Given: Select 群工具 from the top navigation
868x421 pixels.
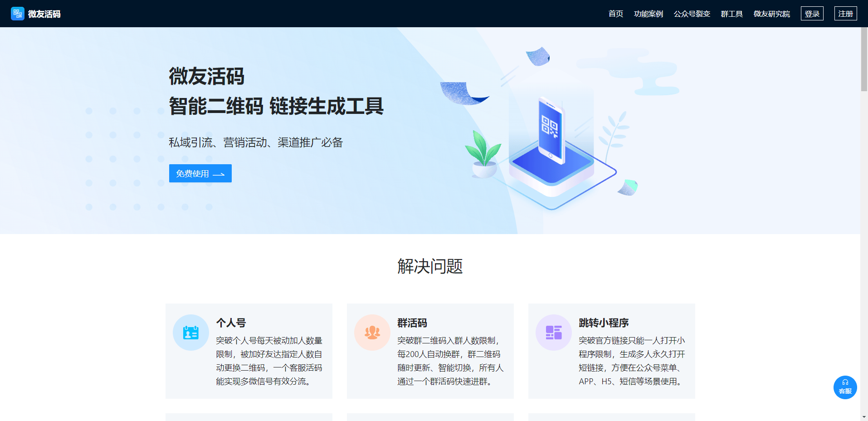Looking at the screenshot, I should click(x=731, y=14).
